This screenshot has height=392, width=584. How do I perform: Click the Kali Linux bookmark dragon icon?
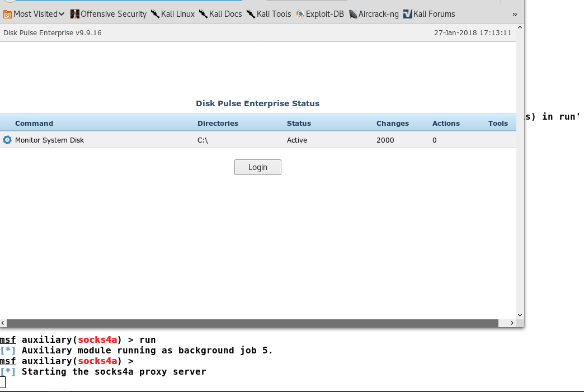point(156,14)
